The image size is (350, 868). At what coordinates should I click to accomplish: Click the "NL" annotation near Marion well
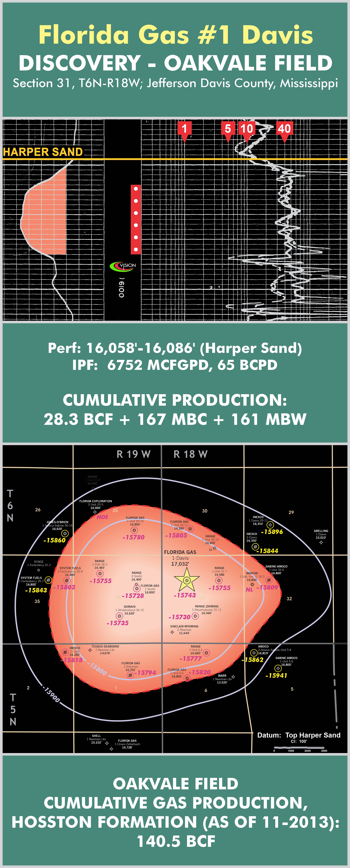pyautogui.click(x=249, y=590)
